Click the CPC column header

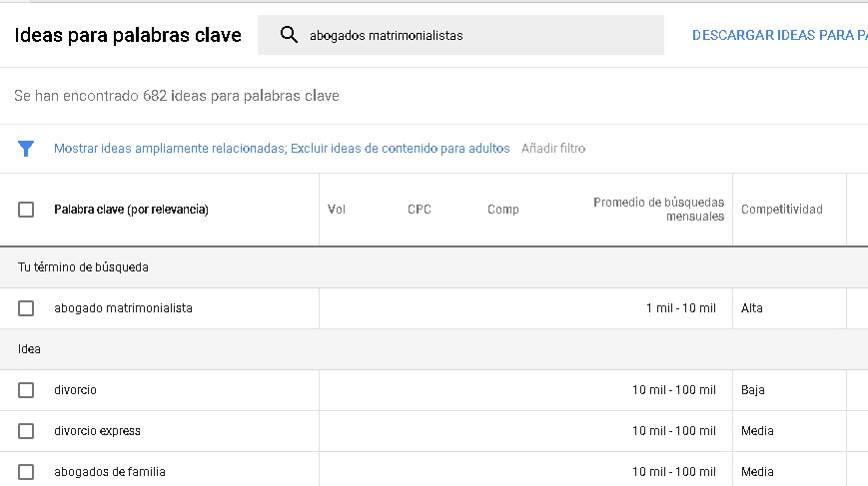(420, 210)
